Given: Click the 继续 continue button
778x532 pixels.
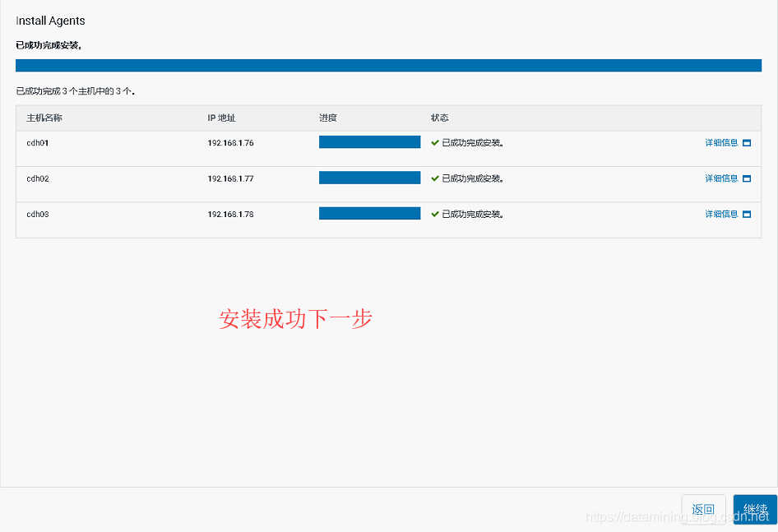Looking at the screenshot, I should click(755, 509).
